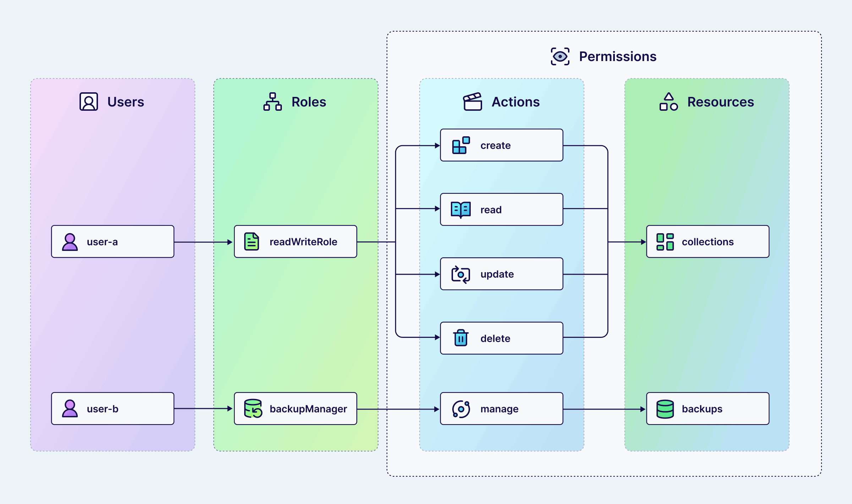Click the shapes icon beside Resources
The height and width of the screenshot is (504, 852).
click(x=669, y=102)
